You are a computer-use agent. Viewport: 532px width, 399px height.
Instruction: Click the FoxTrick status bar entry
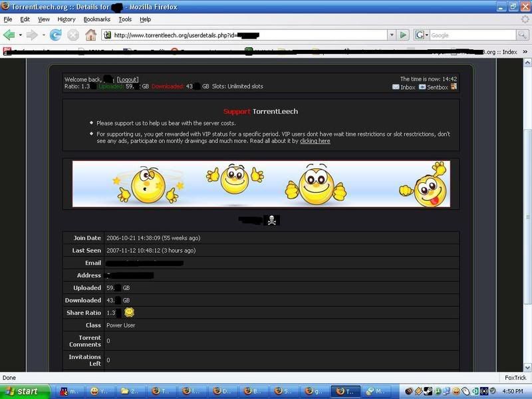click(515, 377)
